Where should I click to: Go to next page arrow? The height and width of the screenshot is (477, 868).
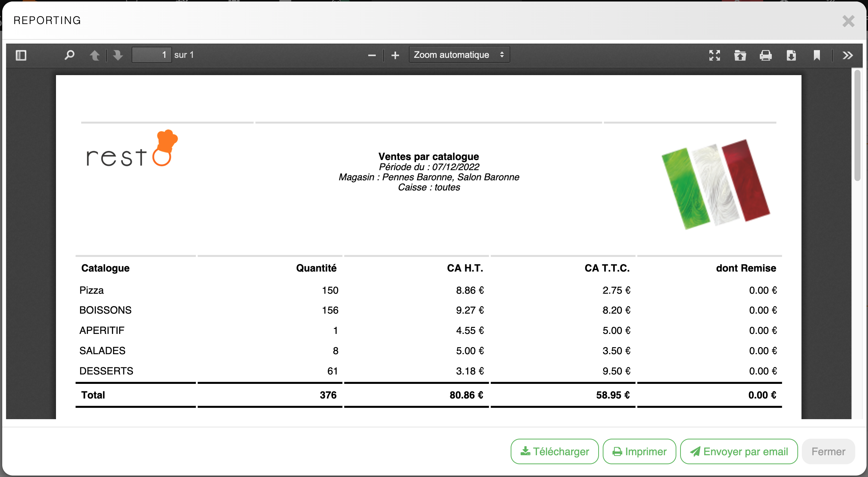point(118,55)
